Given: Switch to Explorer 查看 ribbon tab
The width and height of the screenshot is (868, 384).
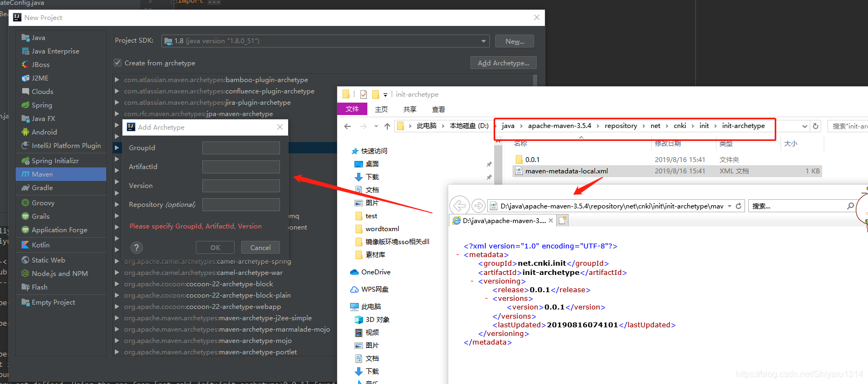Looking at the screenshot, I should pos(439,109).
